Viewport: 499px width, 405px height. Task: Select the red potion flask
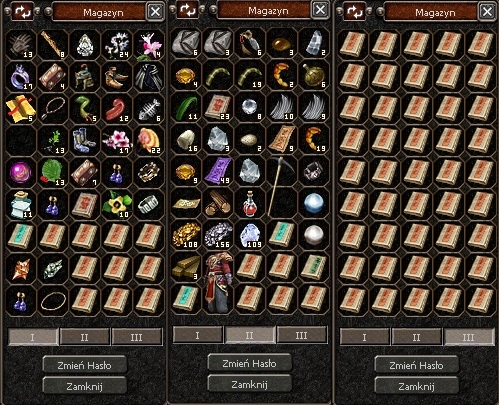tap(250, 203)
